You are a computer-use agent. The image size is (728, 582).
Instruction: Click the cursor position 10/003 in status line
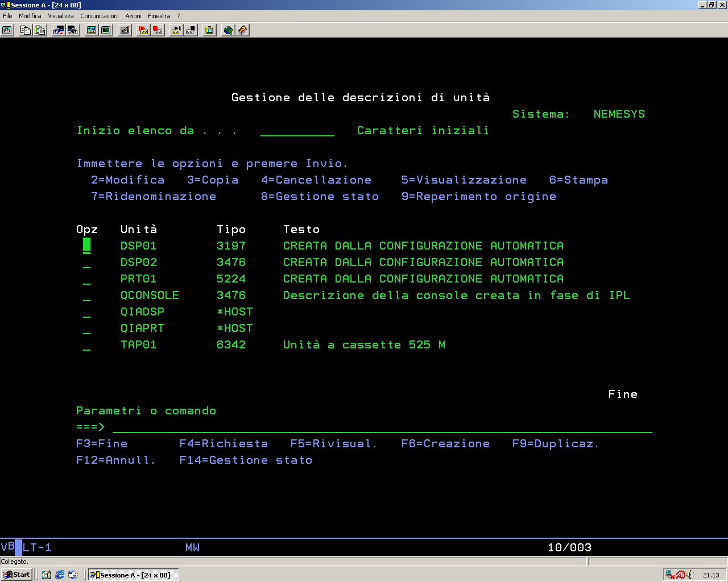(x=569, y=547)
